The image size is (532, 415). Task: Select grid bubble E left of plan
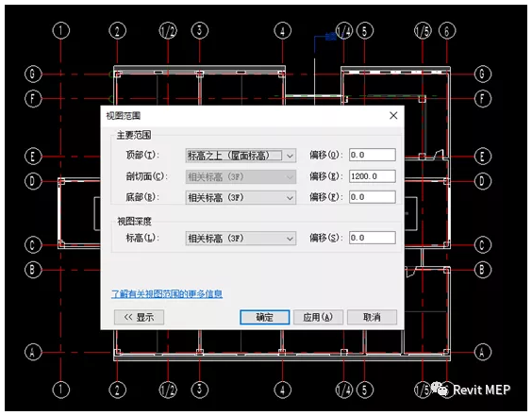(33, 157)
